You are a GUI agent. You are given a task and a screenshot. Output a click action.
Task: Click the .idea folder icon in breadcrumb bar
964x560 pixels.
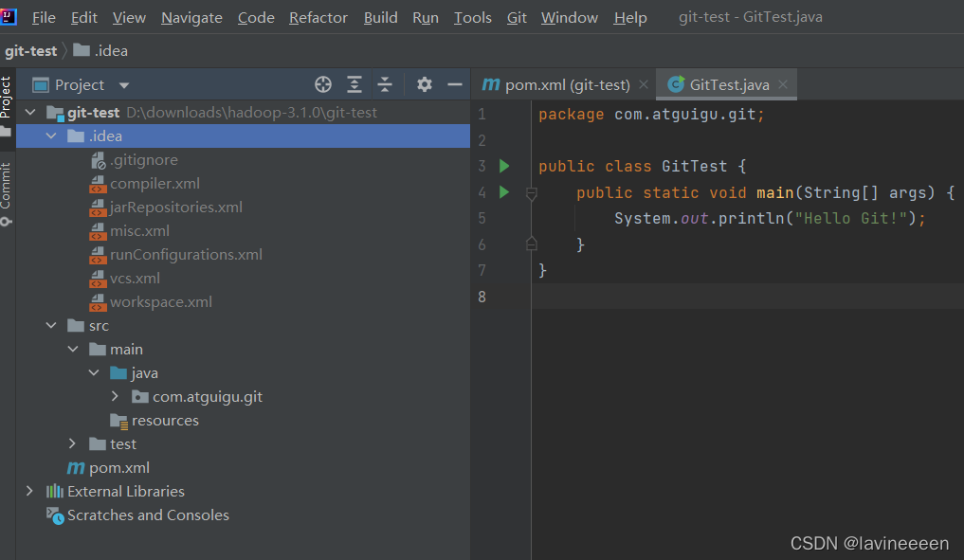pos(82,50)
